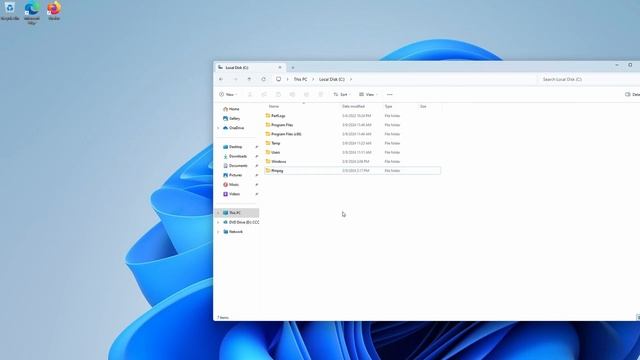The width and height of the screenshot is (640, 360).
Task: Click the 7 items status bar text
Action: (223, 318)
